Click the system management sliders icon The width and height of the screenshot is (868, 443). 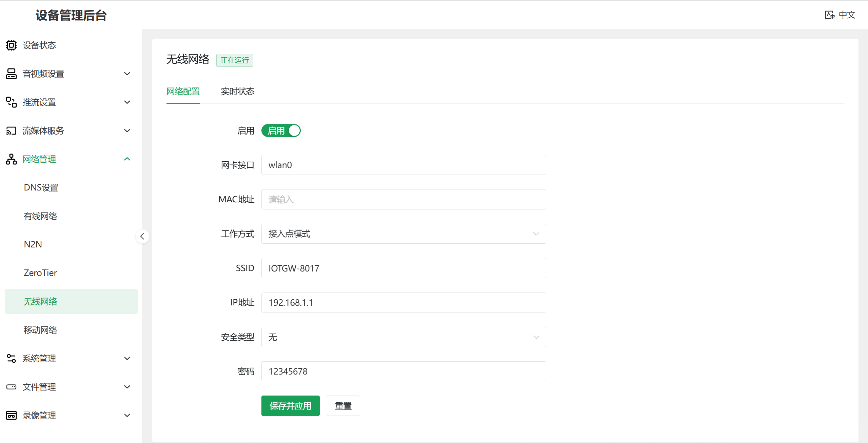click(x=11, y=358)
